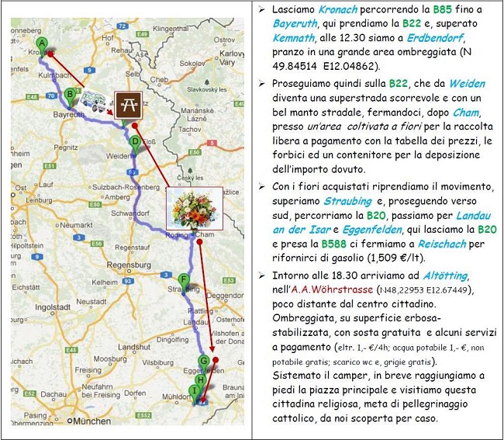The height and width of the screenshot is (440, 504).
Task: Click road shield 9 near Hilpoltstein
Action: coord(37,257)
